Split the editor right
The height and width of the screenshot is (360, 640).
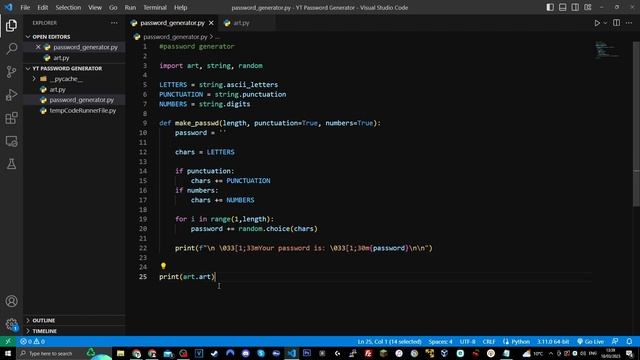[616, 23]
